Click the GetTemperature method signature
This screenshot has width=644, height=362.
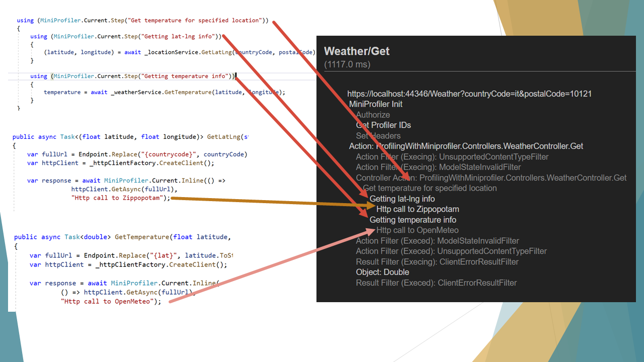(122, 237)
